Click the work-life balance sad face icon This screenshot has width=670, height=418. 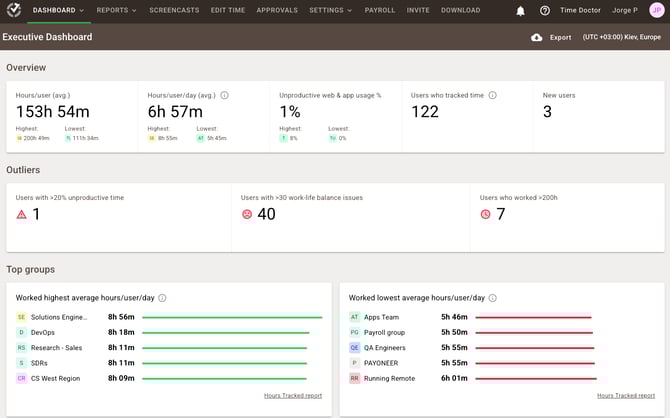pyautogui.click(x=247, y=214)
